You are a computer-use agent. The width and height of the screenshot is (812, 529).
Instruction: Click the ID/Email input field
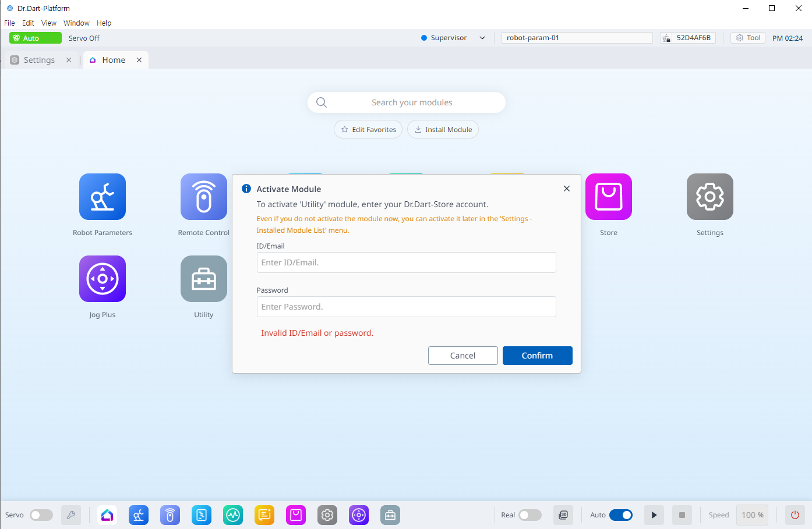click(x=406, y=262)
